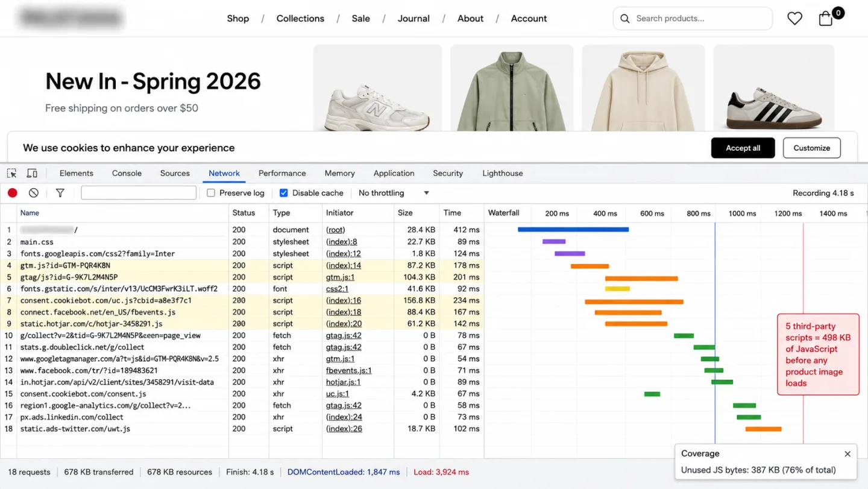Viewport: 868px width, 489px height.
Task: Click the green fleece jacket thumbnail
Action: 511,88
